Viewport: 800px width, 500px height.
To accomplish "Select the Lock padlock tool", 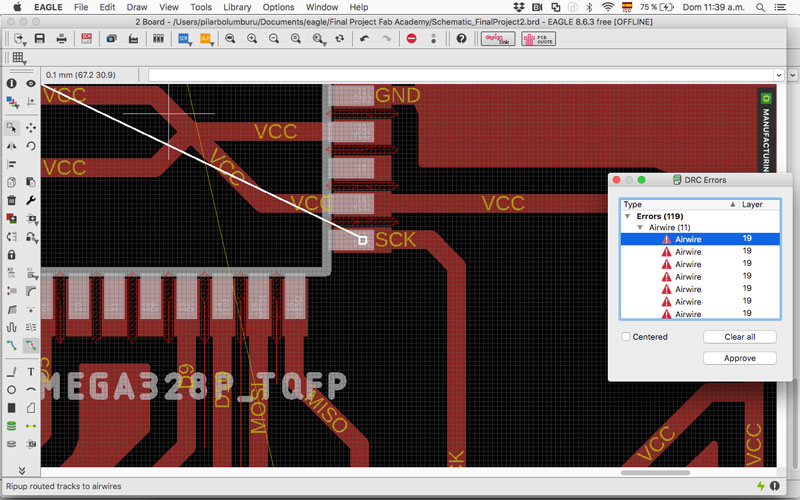I will pos(11,255).
